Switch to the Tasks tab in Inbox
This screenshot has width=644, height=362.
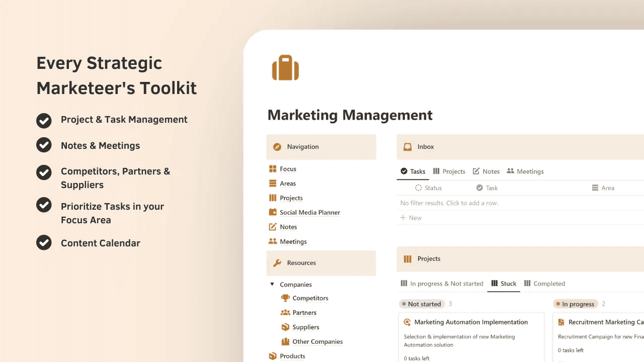pos(413,171)
